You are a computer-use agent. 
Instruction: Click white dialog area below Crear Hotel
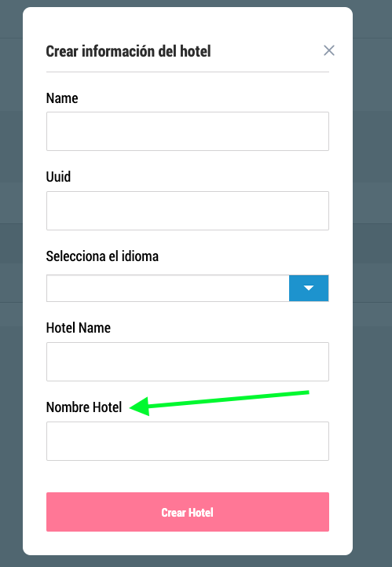[x=188, y=543]
